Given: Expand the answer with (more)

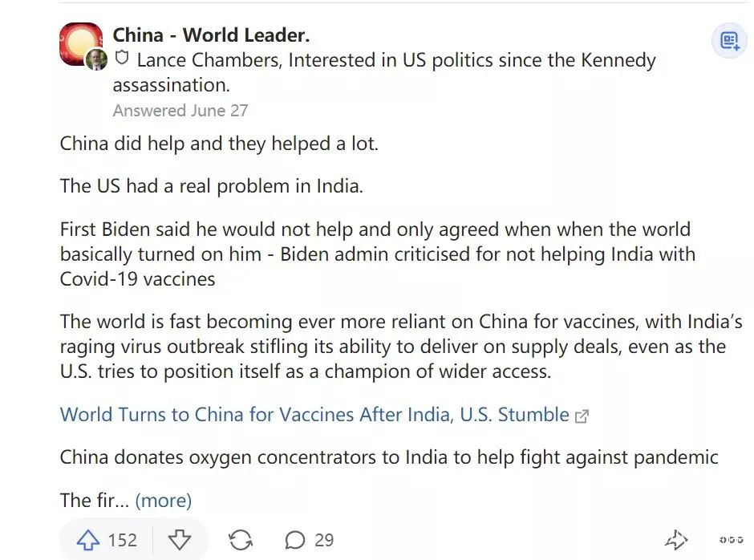Looking at the screenshot, I should (163, 501).
